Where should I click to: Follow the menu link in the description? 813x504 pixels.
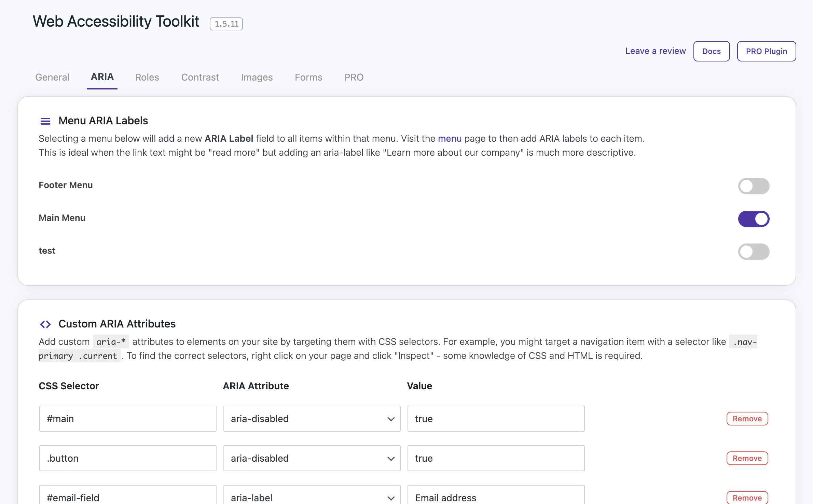click(449, 138)
